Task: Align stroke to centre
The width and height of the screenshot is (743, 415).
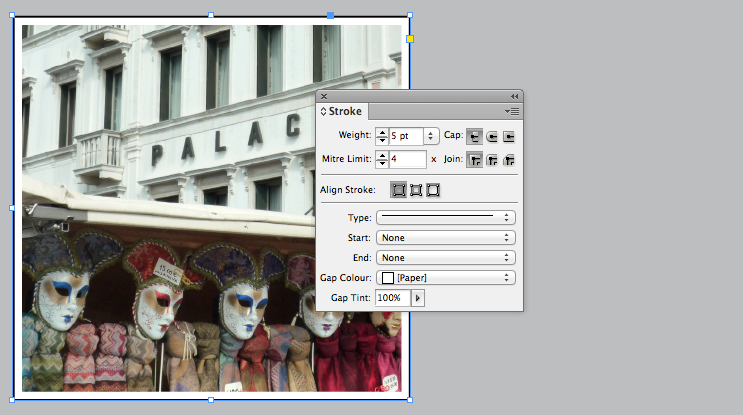Action: click(x=399, y=190)
